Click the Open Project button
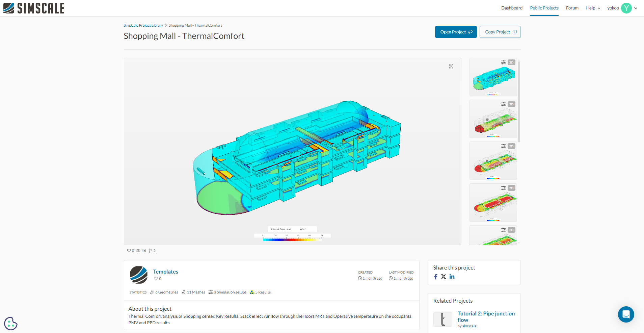Viewport: 644px width, 333px height. [x=456, y=32]
